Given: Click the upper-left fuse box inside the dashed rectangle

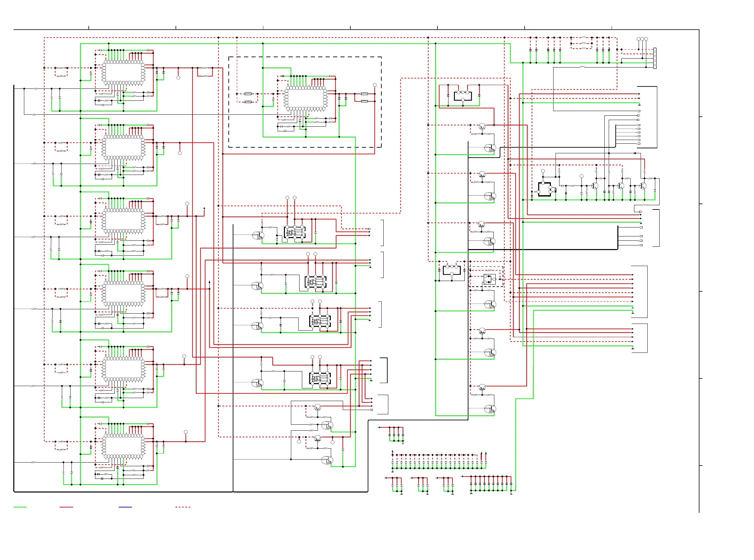Looking at the screenshot, I should [248, 94].
